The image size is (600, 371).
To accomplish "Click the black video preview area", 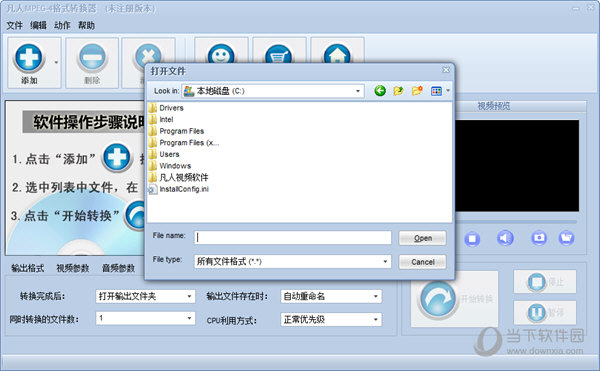I will [517, 166].
